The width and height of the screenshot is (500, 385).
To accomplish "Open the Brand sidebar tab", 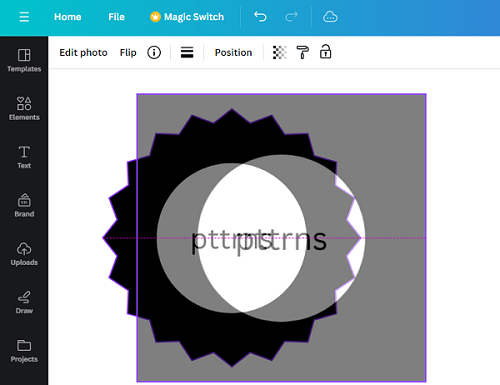I will (x=24, y=205).
